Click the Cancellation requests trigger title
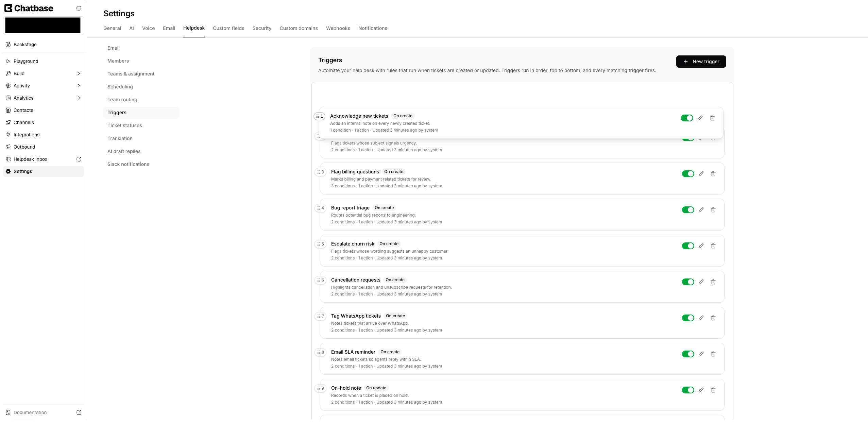Screen dimensions: 868x440 356,280
